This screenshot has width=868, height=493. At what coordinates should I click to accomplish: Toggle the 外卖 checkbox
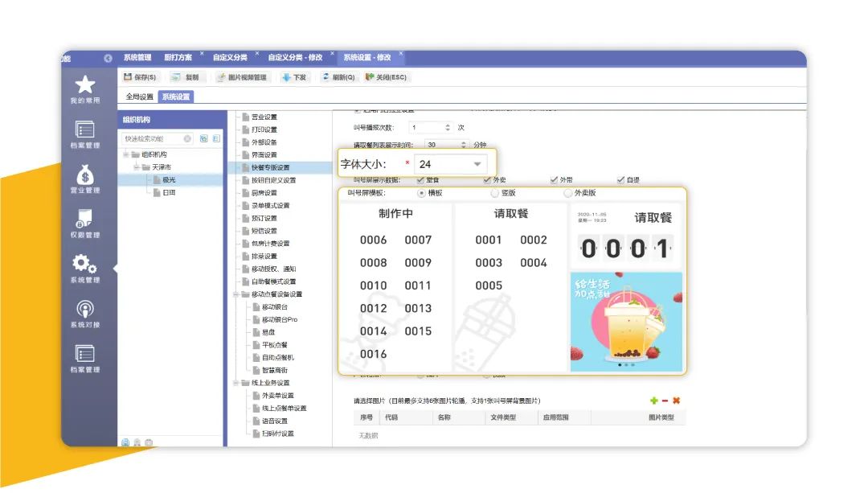[x=487, y=180]
